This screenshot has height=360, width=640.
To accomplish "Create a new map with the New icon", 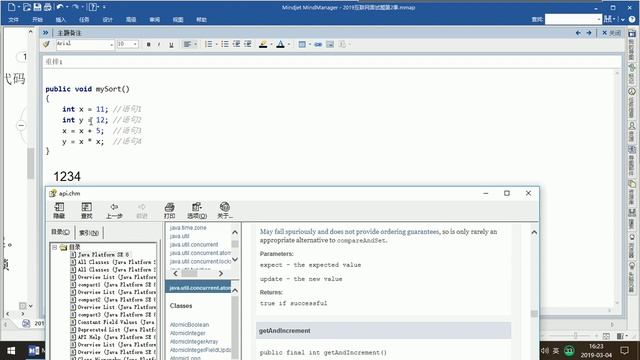I will (x=12, y=7).
